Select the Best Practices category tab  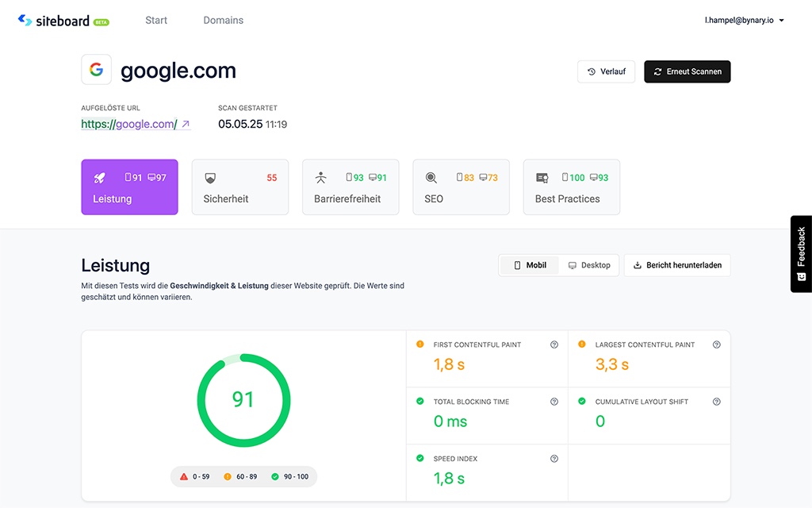click(572, 187)
